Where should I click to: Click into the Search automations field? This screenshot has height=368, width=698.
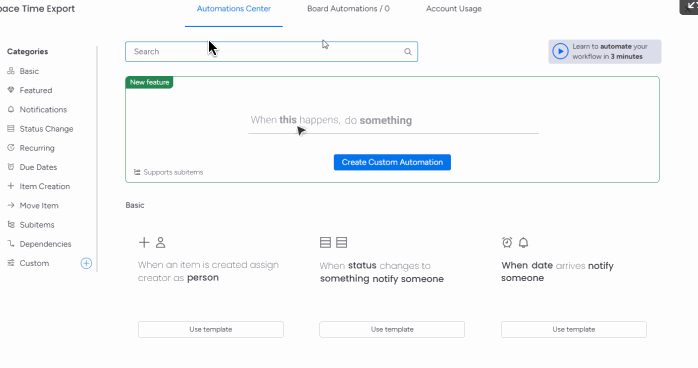pos(271,52)
